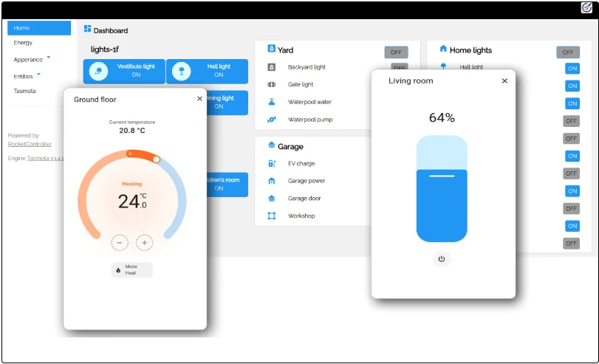Decrease target temperature with minus button
Screen dimensions: 599x364
coord(120,243)
